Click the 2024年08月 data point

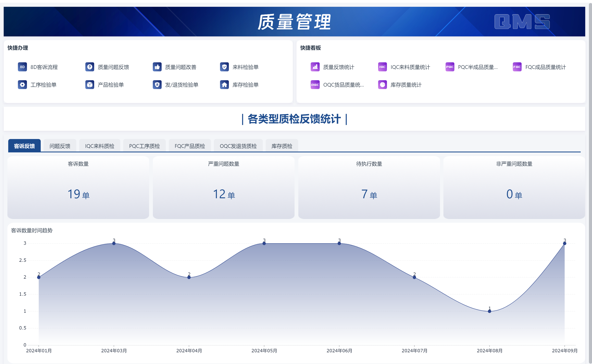coord(489,311)
